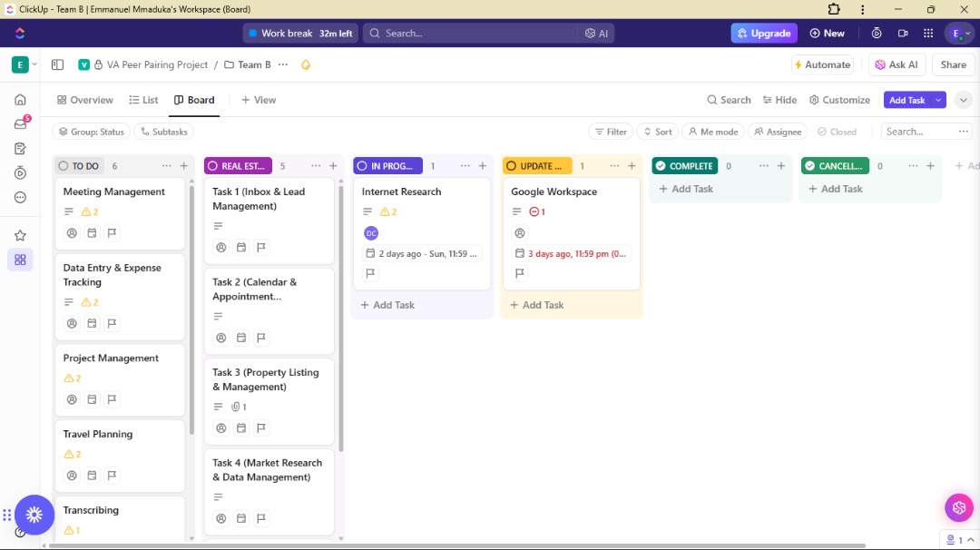Screen dimensions: 980x550
Task: Open the Inbox icon in left sidebar
Action: [x=20, y=123]
